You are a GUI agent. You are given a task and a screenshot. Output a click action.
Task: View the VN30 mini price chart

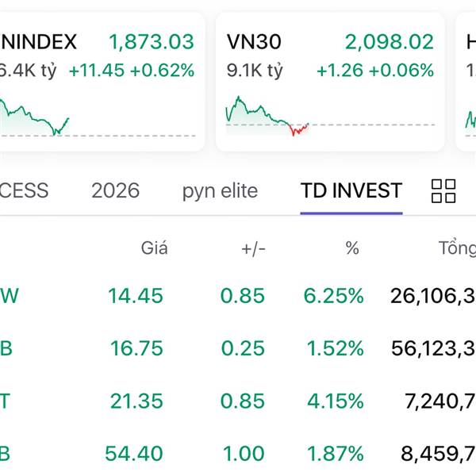[x=267, y=117]
